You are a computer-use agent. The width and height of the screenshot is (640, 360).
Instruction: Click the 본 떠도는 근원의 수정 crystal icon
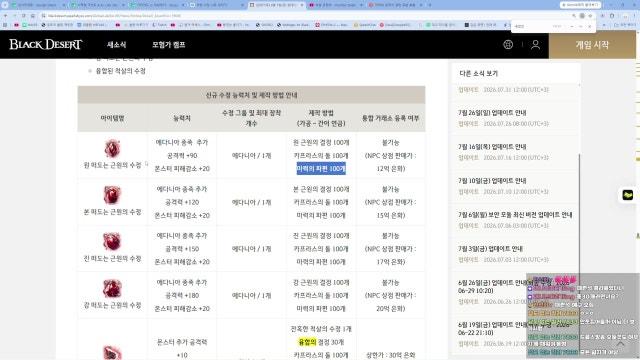[x=112, y=195]
